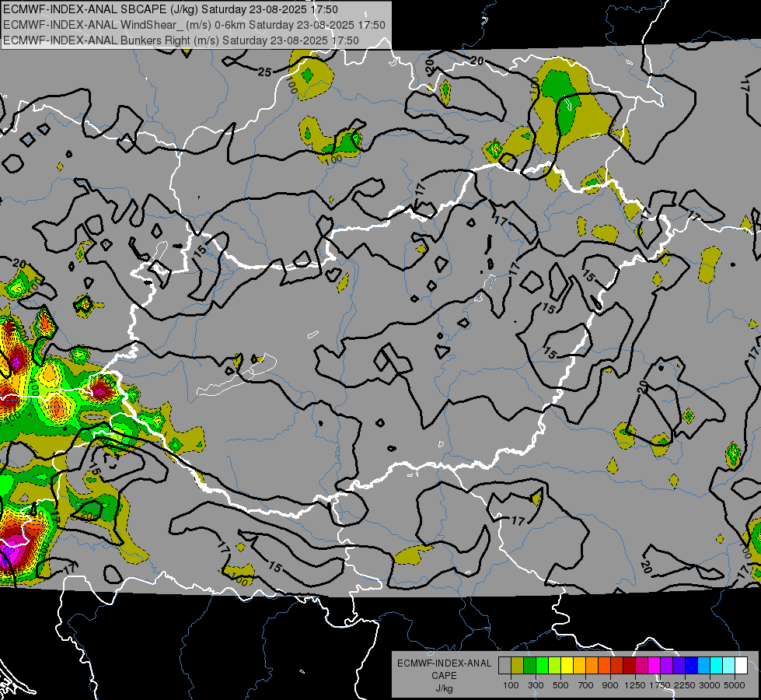Click the 500 legend tick label

pyautogui.click(x=560, y=685)
